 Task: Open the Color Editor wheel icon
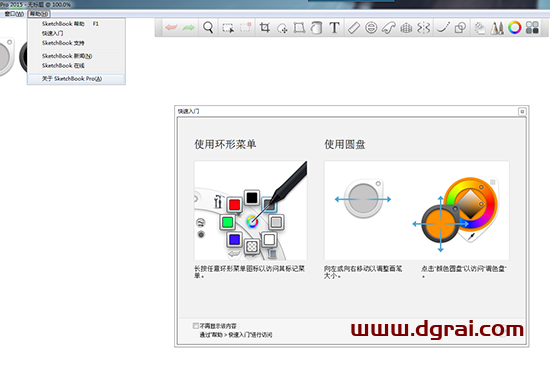[515, 27]
